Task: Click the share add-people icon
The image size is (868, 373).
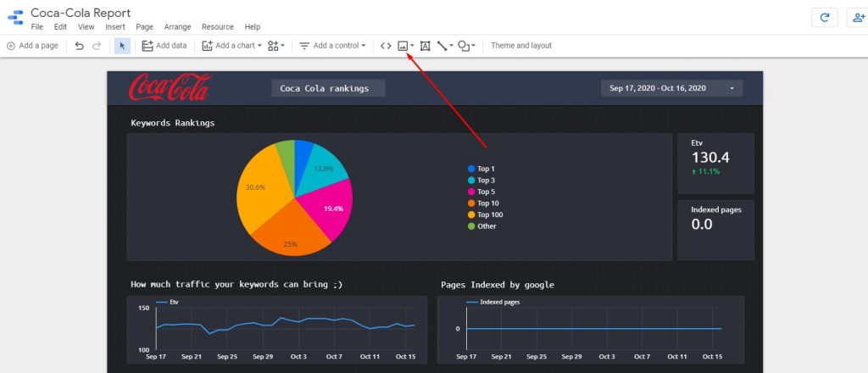Action: (x=860, y=17)
